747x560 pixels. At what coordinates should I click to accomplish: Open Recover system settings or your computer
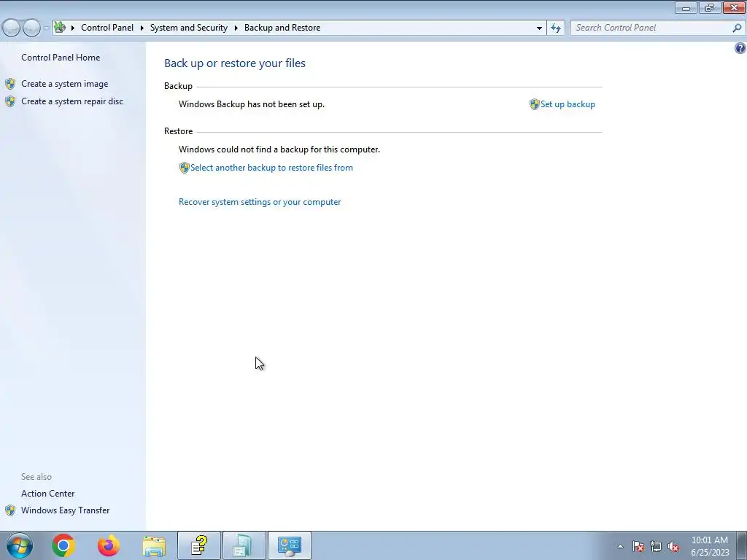point(260,202)
